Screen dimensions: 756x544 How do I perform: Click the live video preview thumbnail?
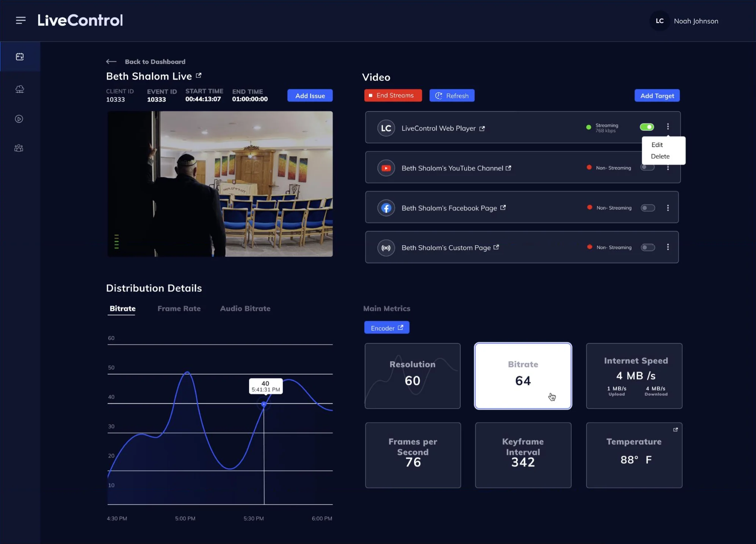(x=220, y=184)
